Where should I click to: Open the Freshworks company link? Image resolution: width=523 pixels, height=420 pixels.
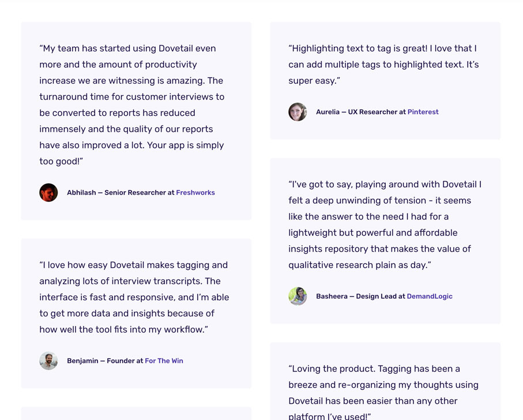pos(195,192)
